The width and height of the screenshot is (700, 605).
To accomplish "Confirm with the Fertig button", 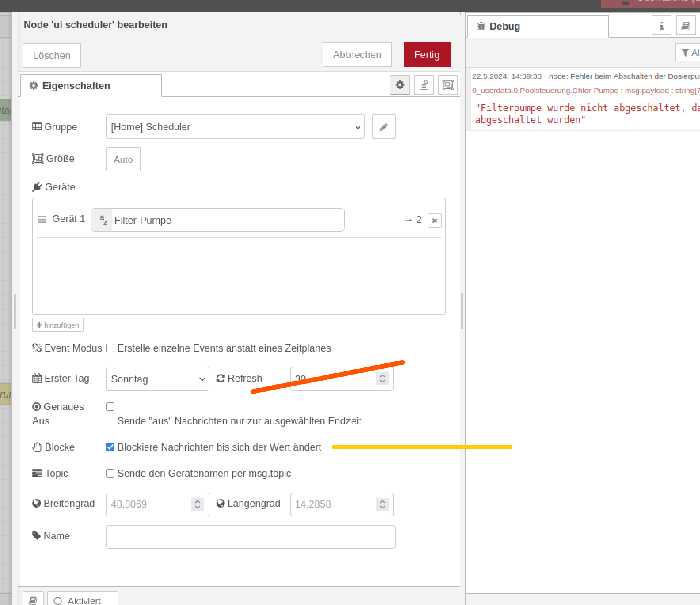I will (x=427, y=55).
